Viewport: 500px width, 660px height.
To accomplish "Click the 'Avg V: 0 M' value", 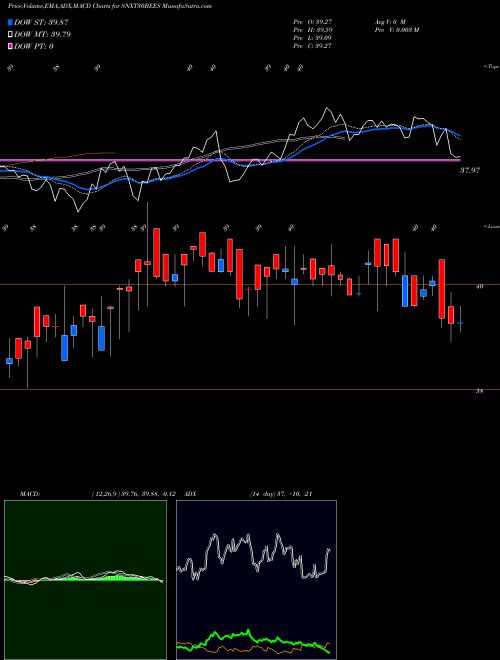I will (x=389, y=21).
